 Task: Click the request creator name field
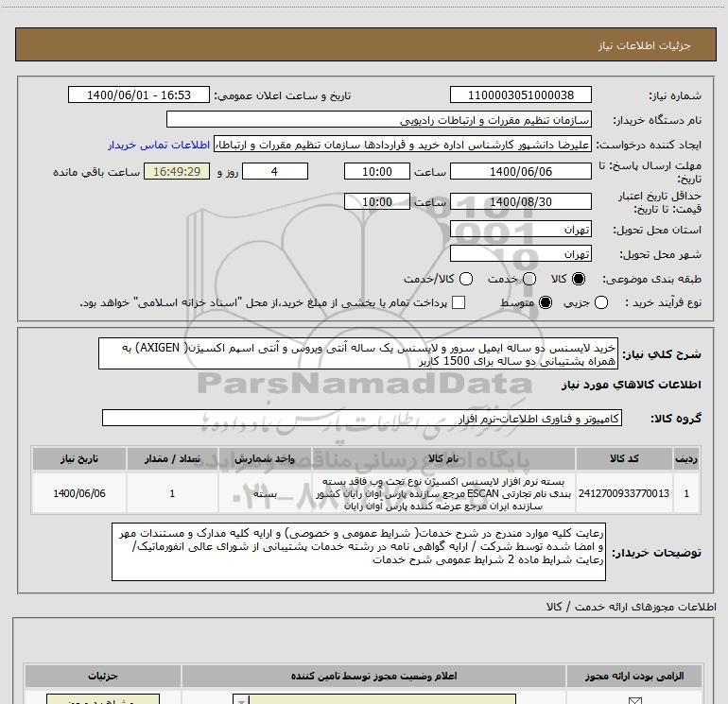(x=402, y=145)
